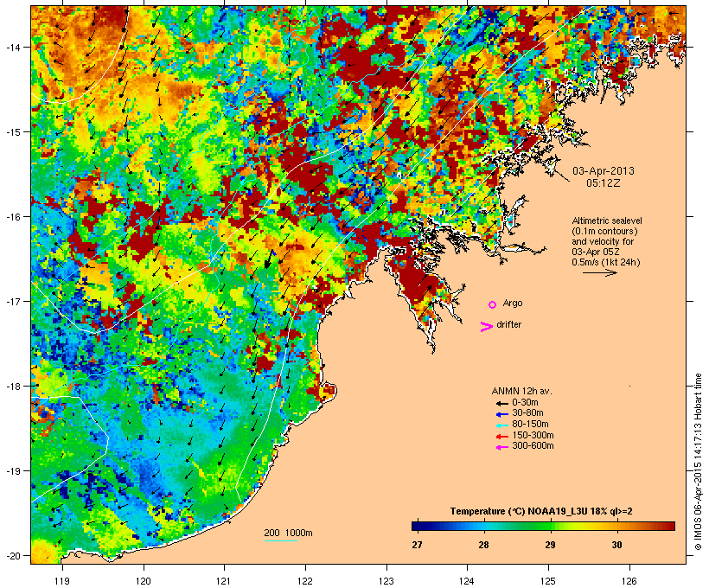Click the '29' colour bar value

pyautogui.click(x=550, y=545)
